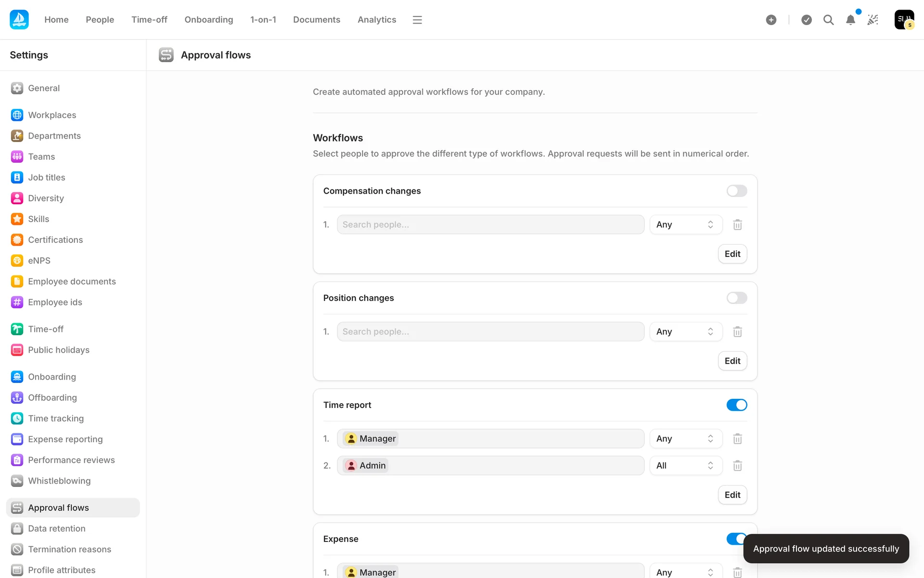Go to the Analytics tab
This screenshot has width=924, height=578.
376,20
